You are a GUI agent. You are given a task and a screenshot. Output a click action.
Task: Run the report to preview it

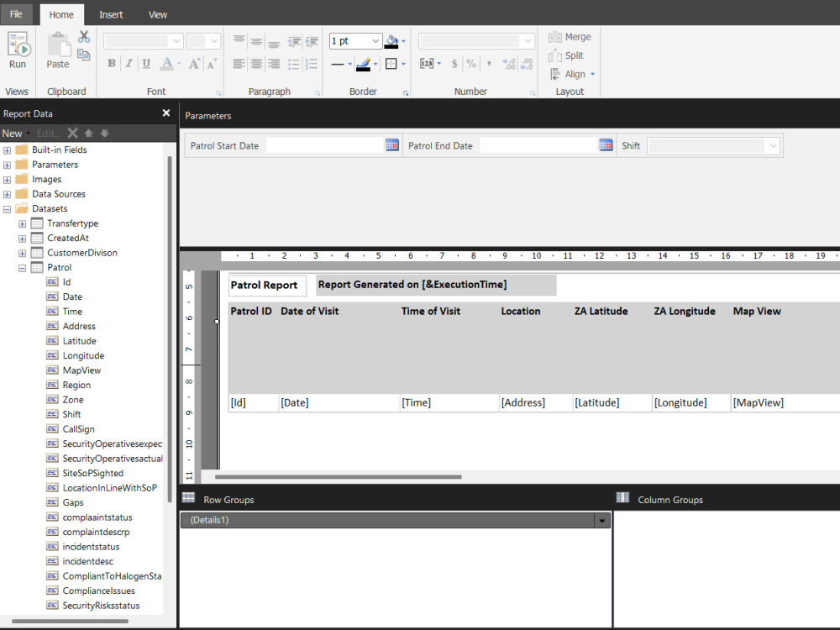(18, 48)
